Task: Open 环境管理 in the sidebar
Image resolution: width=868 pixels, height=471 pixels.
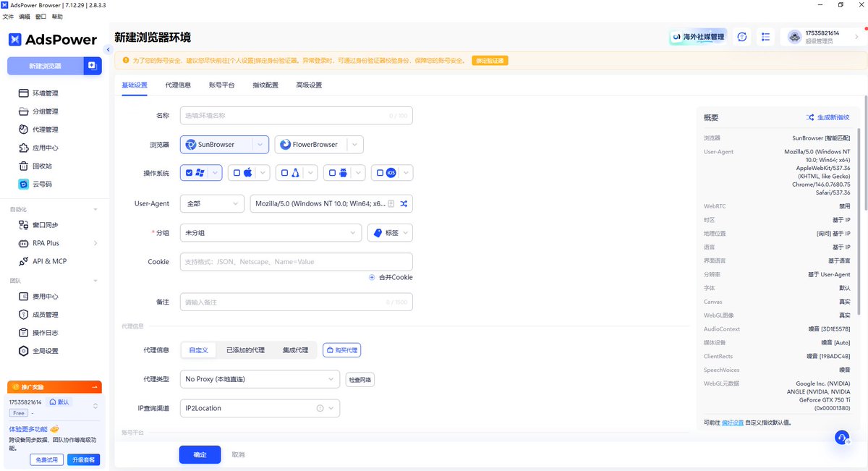Action: (46, 93)
